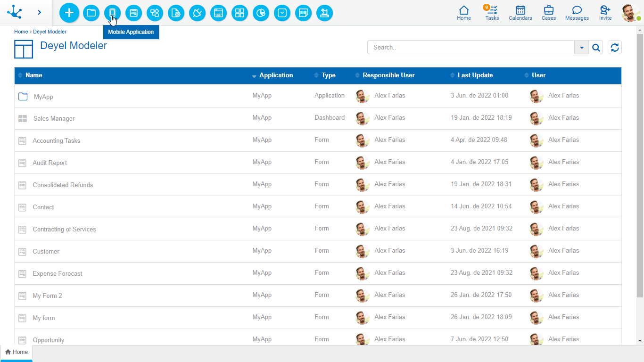Click the Accounting Tasks form icon
This screenshot has height=362, width=644.
coord(22,140)
